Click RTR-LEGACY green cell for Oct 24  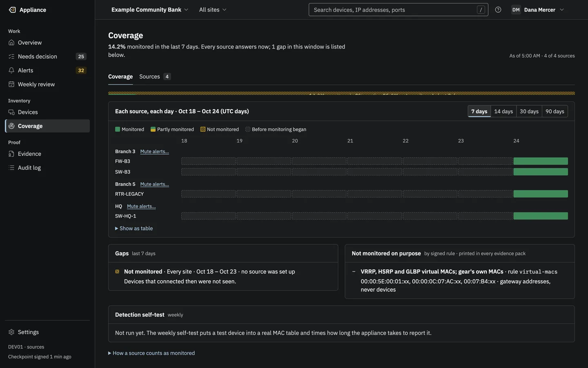coord(541,194)
